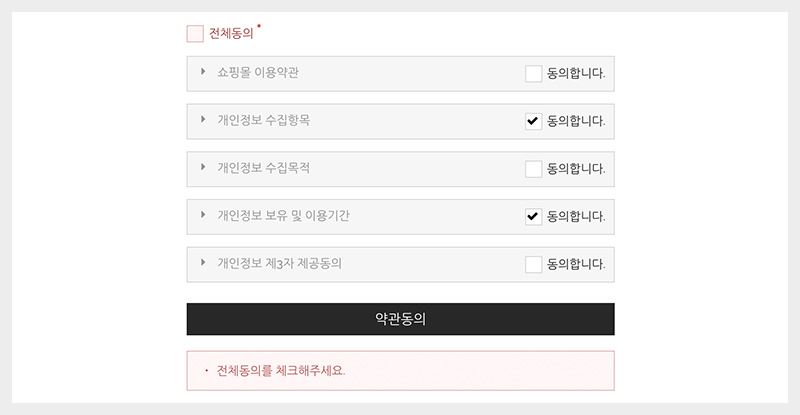800x415 pixels.
Task: Open the 쇼핑몰 이용약관 title text
Action: click(258, 73)
